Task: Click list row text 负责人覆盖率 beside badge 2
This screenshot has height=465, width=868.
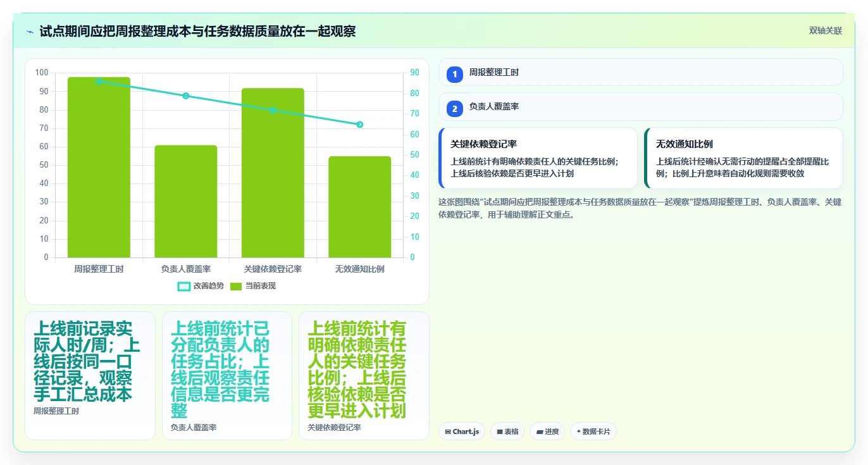Action: pos(494,107)
